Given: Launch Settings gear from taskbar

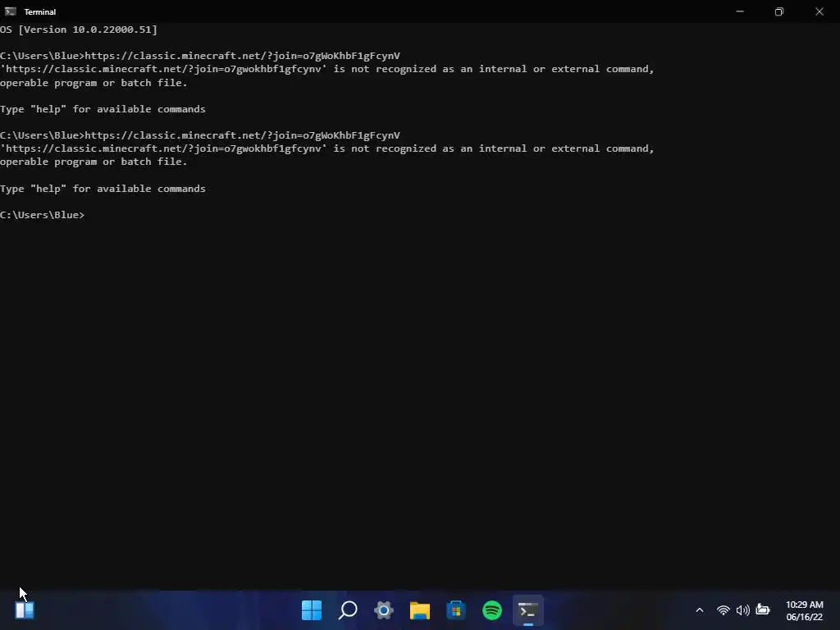Looking at the screenshot, I should [x=384, y=609].
